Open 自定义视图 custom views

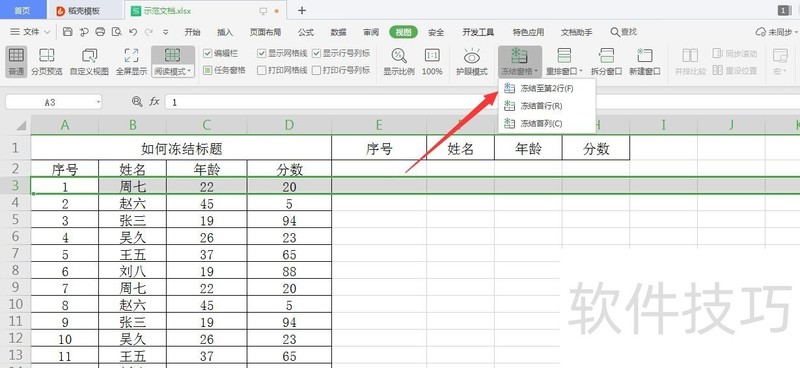[x=89, y=62]
